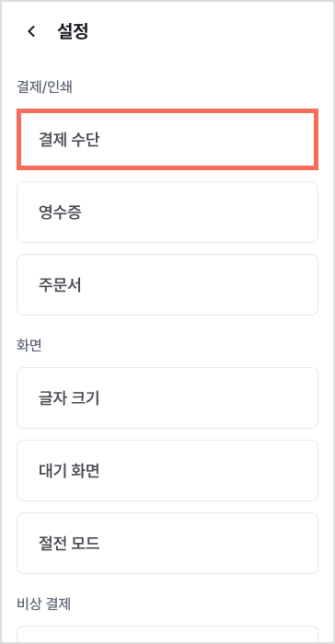Open the 결제 수단 settings item

coord(167,140)
